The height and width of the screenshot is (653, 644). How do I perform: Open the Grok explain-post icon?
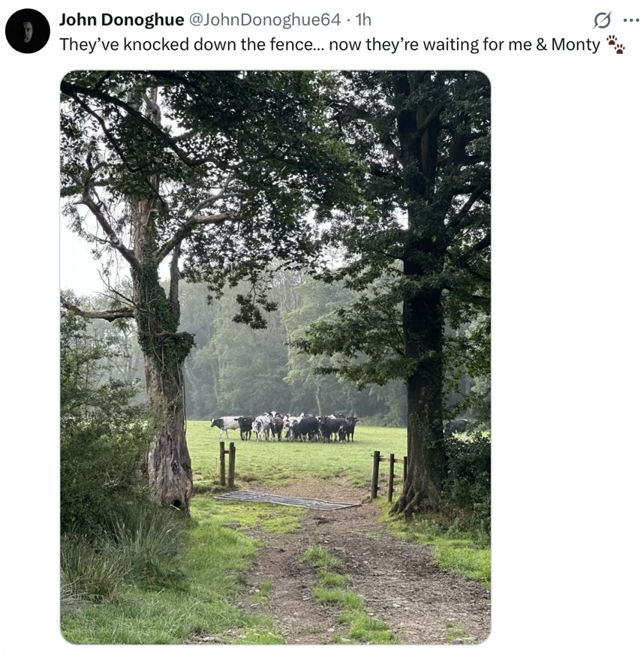(602, 20)
